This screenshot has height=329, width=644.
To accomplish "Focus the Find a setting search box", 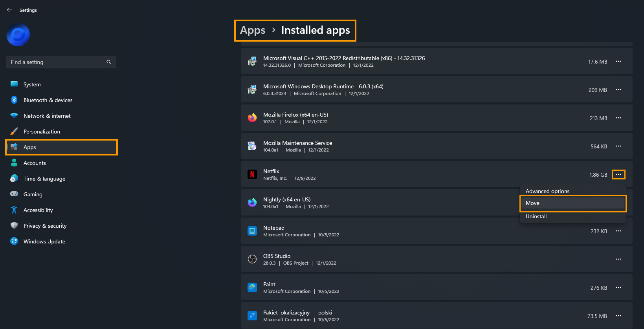I will [61, 62].
